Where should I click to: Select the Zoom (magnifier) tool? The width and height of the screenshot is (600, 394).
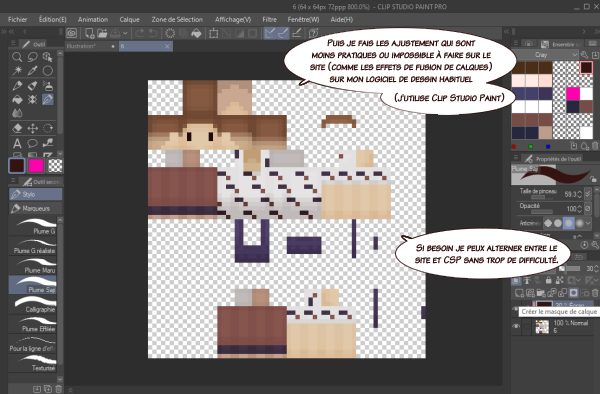17,57
